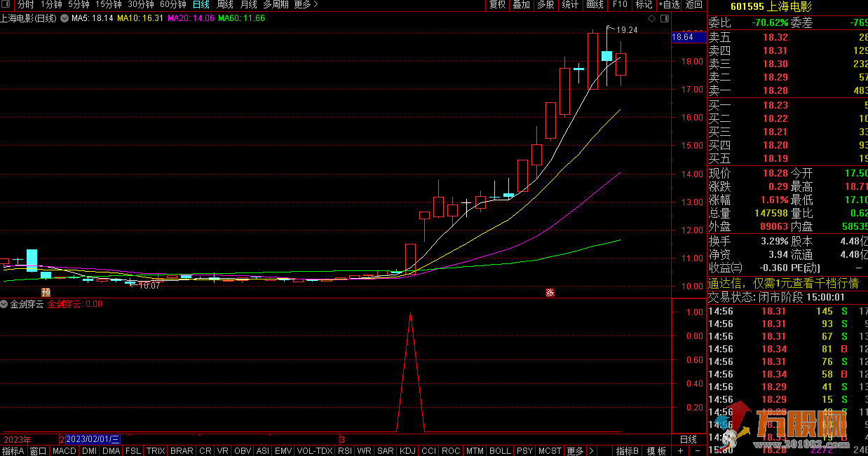Switch to the 周线 weekly chart tab
The width and height of the screenshot is (868, 456).
225,5
